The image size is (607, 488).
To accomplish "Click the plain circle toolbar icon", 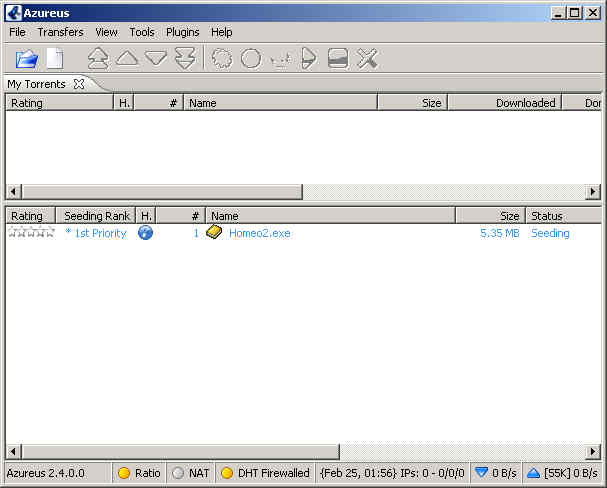I will pyautogui.click(x=251, y=58).
